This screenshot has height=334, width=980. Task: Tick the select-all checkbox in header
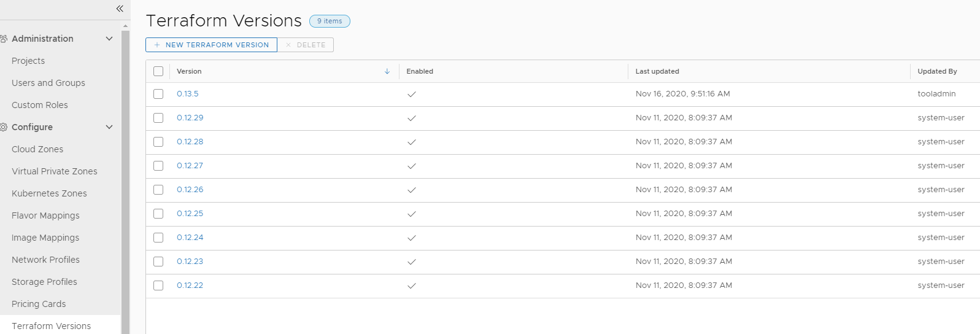(x=158, y=71)
